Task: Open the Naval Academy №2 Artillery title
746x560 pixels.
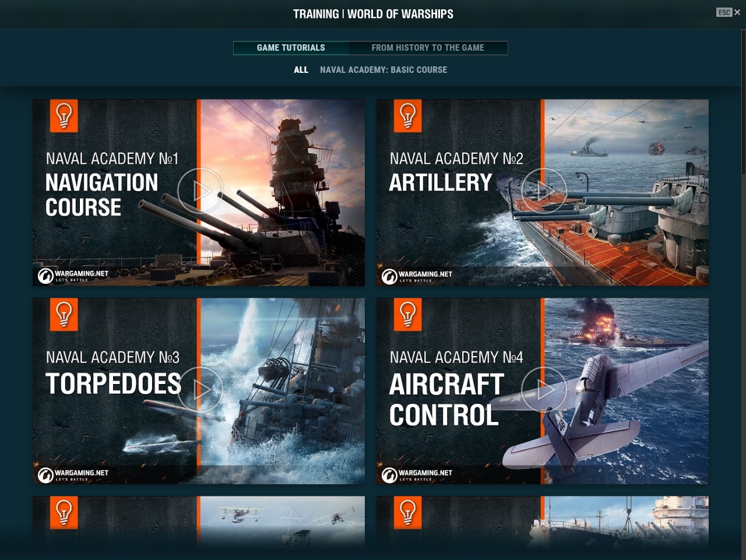Action: 456,172
